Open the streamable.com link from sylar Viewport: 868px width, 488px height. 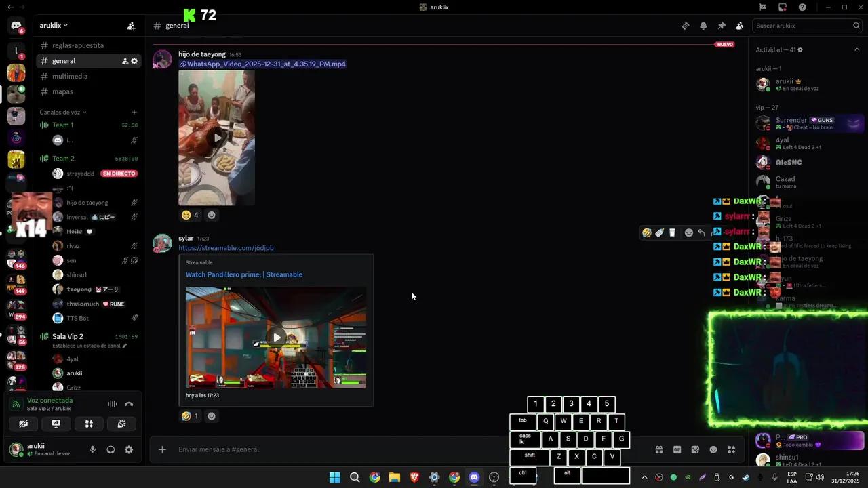[226, 247]
